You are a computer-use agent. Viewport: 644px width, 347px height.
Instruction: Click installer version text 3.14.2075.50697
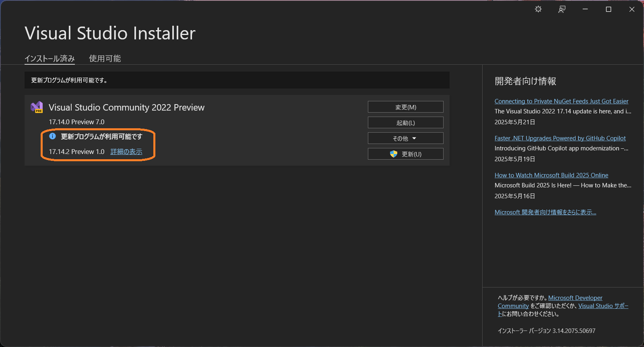pos(574,331)
